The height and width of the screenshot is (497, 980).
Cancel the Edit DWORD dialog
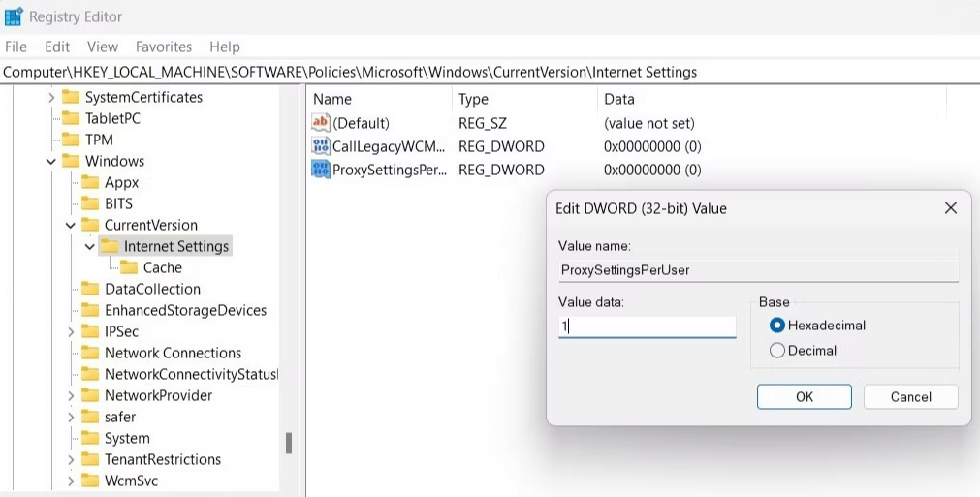point(910,396)
